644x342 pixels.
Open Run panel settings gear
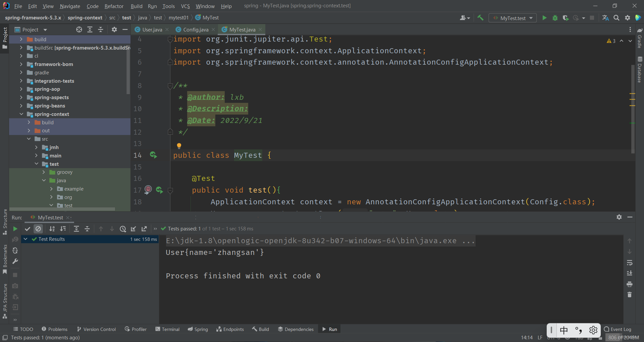tap(619, 217)
